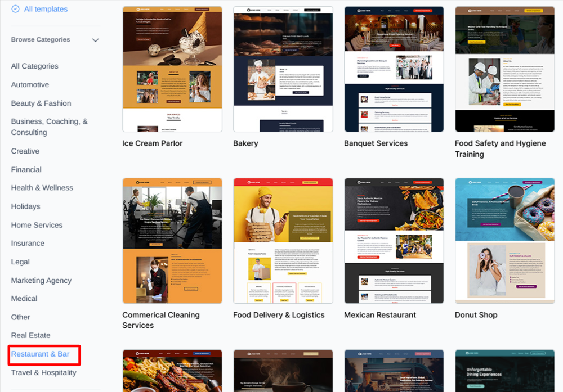Click Food Delivery & Logistics title
This screenshot has height=392, width=563.
pyautogui.click(x=279, y=315)
